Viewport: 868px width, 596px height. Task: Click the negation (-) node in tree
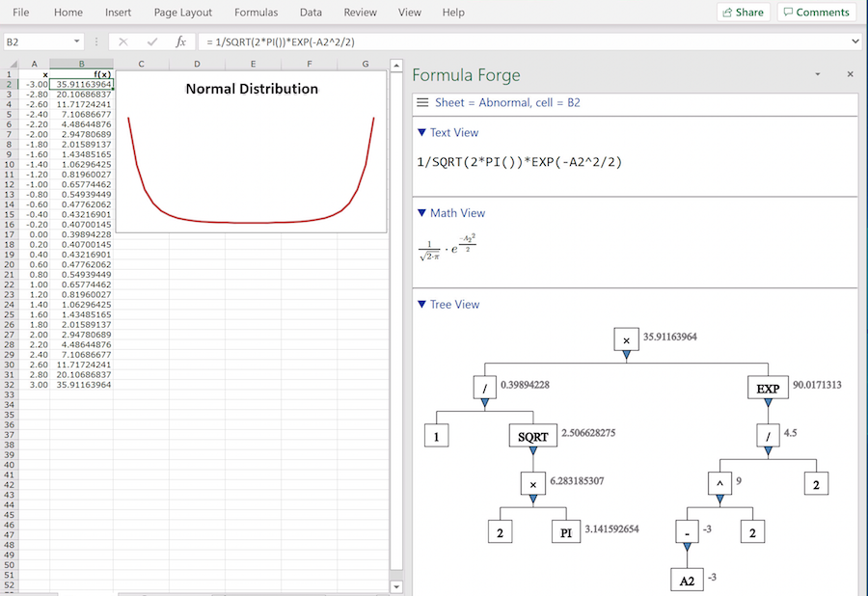pos(687,532)
